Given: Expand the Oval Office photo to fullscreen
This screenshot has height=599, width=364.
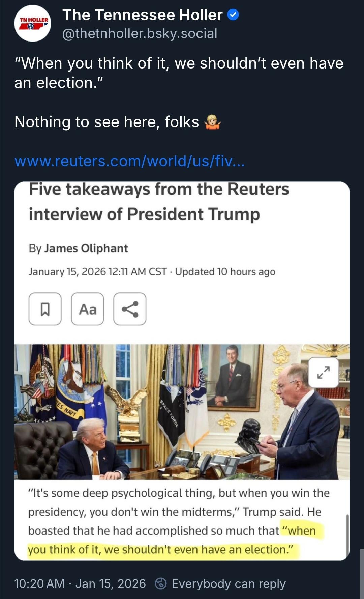Looking at the screenshot, I should (324, 373).
